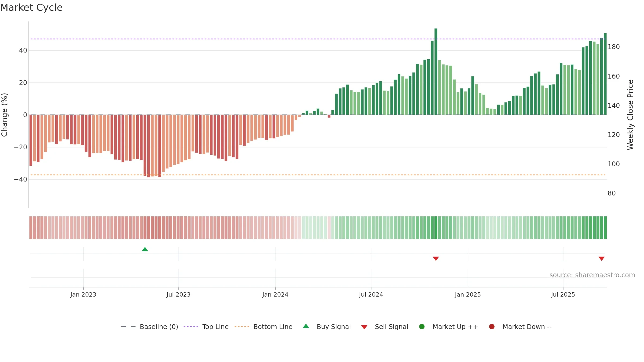Click the source: sharemaestro.com text

click(x=592, y=275)
